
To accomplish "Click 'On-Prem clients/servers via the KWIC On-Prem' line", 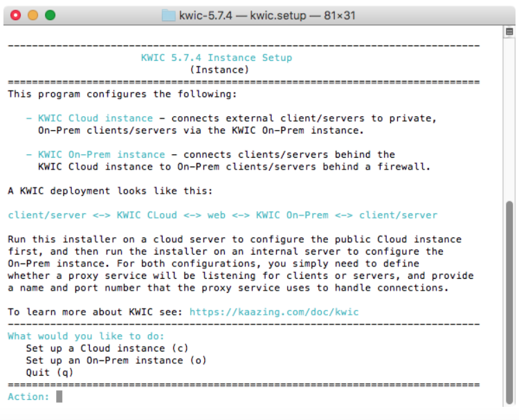I will coord(201,130).
